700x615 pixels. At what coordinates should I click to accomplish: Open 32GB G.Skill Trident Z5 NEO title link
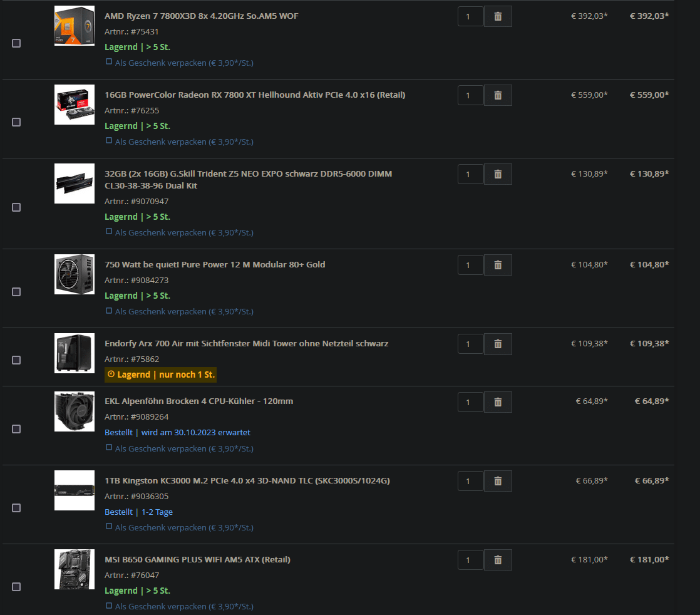tap(248, 180)
